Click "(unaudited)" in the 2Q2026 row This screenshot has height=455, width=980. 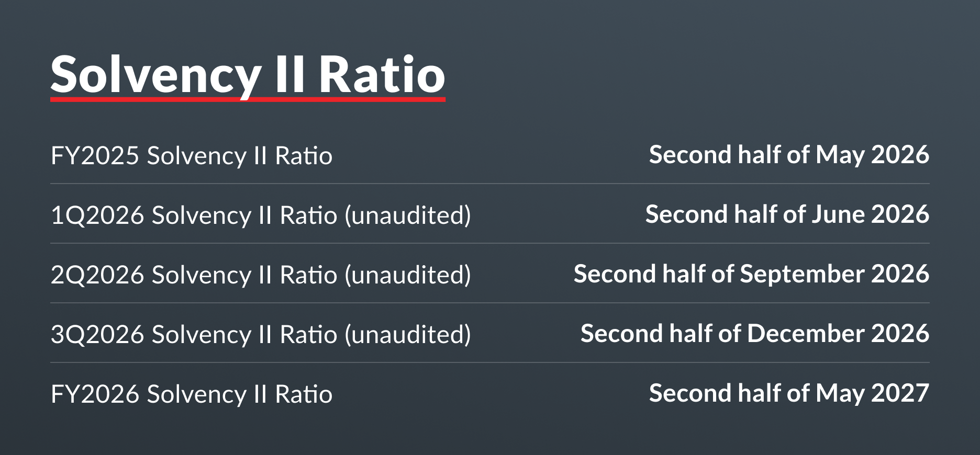tap(408, 275)
